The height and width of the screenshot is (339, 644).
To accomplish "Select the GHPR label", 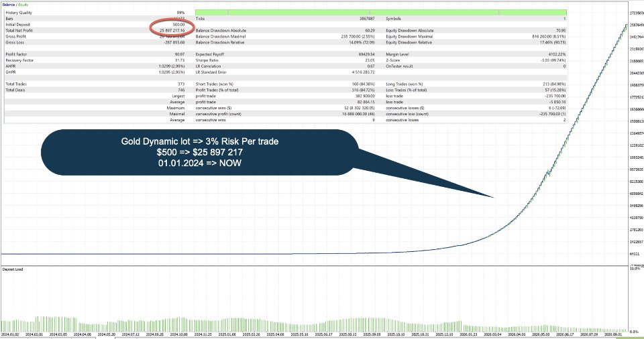I will click(x=11, y=72).
